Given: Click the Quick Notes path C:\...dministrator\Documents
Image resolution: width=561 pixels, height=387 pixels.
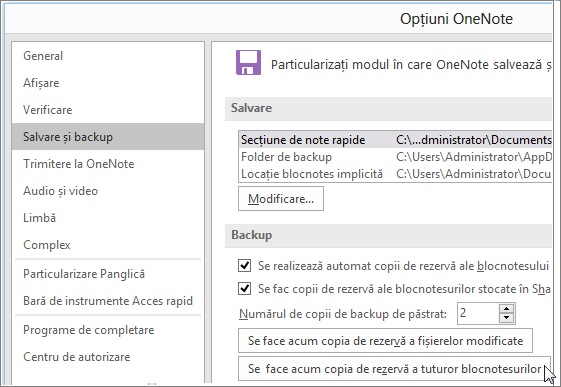Looking at the screenshot, I should click(474, 140).
